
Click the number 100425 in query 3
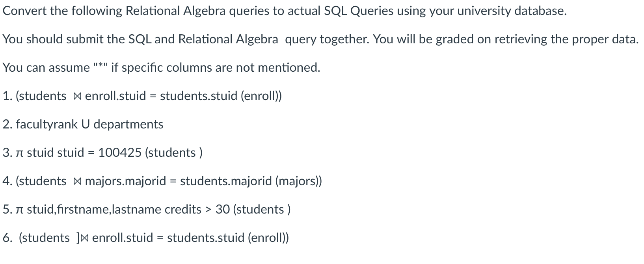tap(120, 152)
